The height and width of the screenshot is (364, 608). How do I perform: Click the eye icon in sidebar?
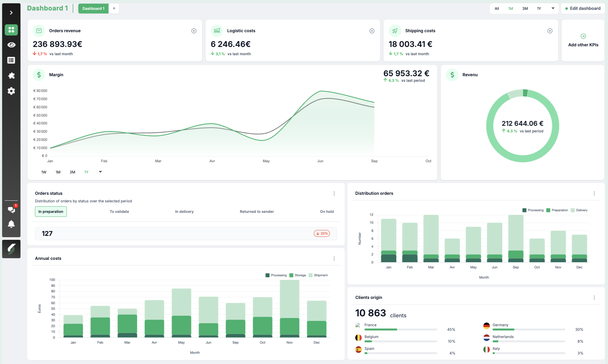click(x=11, y=45)
